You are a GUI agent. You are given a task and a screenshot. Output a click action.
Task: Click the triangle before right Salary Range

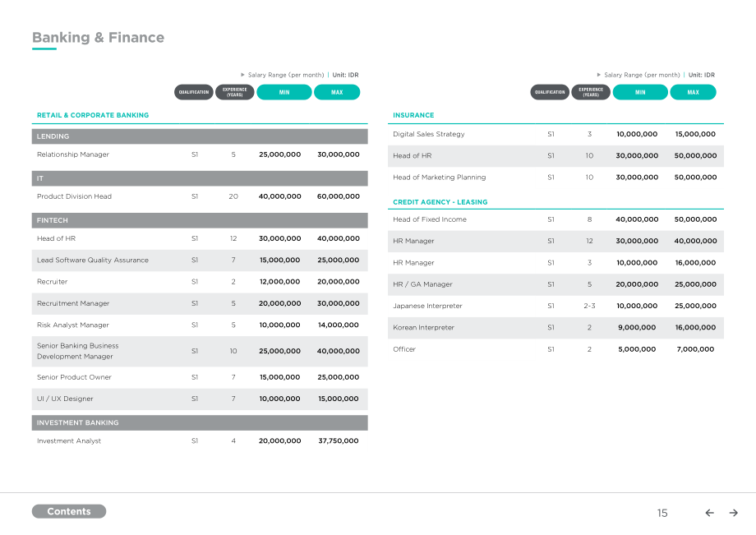click(599, 75)
